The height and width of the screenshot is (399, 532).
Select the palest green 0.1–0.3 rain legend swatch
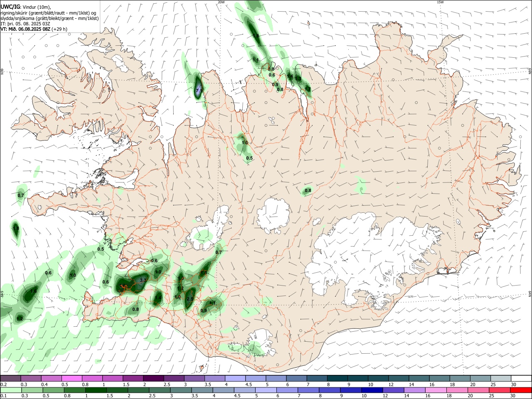(x=11, y=390)
